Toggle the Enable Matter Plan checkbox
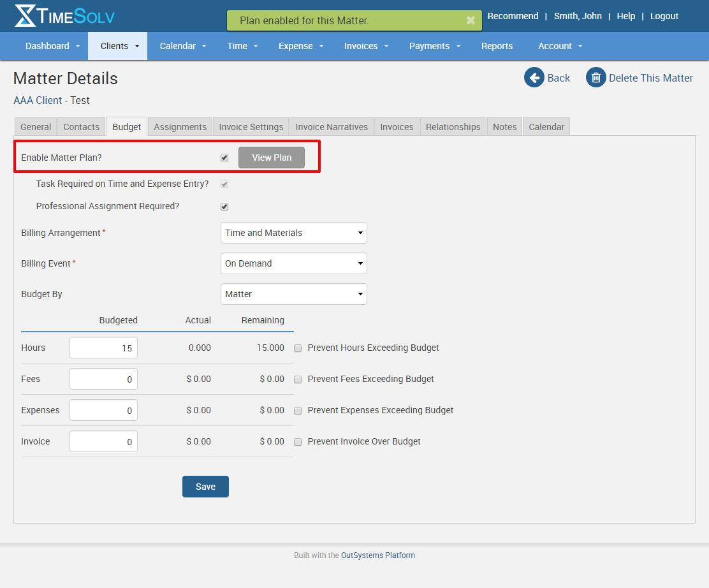The image size is (709, 588). pos(224,158)
